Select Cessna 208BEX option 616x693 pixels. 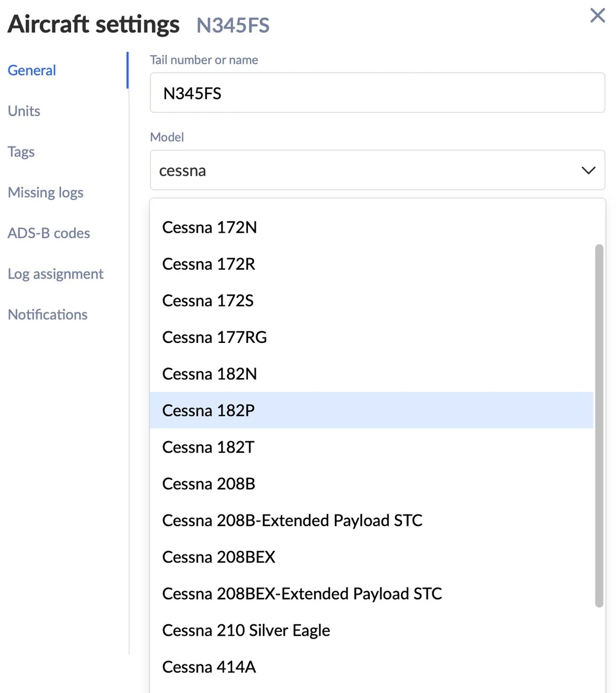(x=371, y=557)
